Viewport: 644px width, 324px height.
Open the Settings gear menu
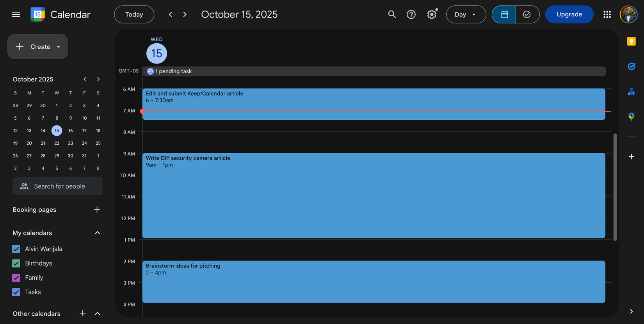431,14
